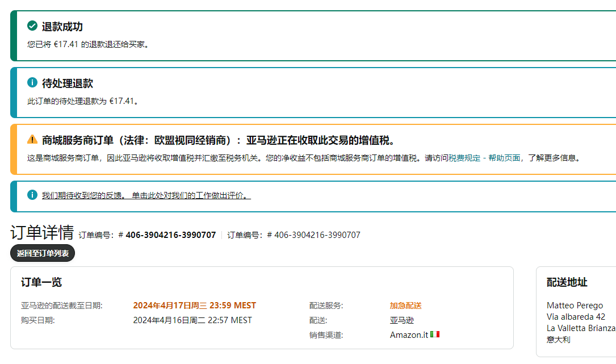616x364 pixels.
Task: Click the recipient name Matteo Perego
Action: pos(575,306)
